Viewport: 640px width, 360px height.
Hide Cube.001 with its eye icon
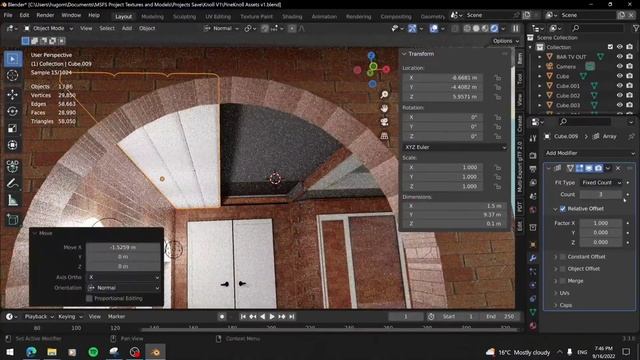click(x=620, y=86)
